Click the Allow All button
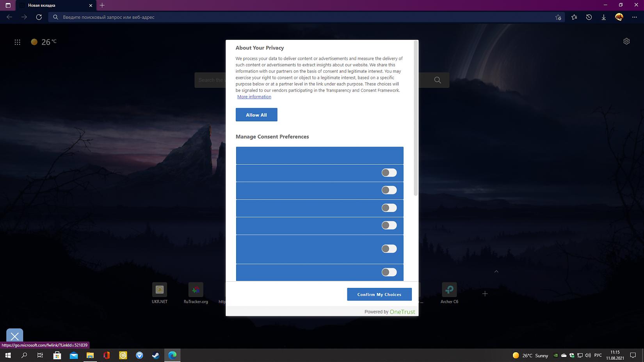The width and height of the screenshot is (644, 362). [x=256, y=115]
